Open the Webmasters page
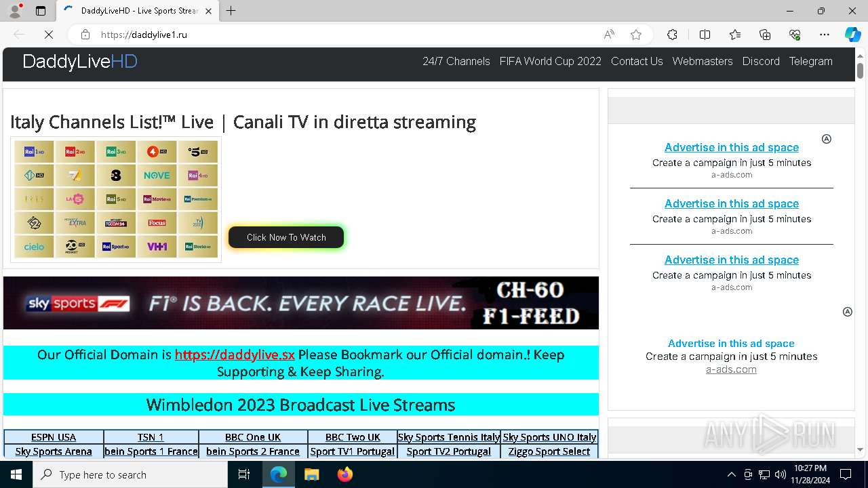 point(703,61)
